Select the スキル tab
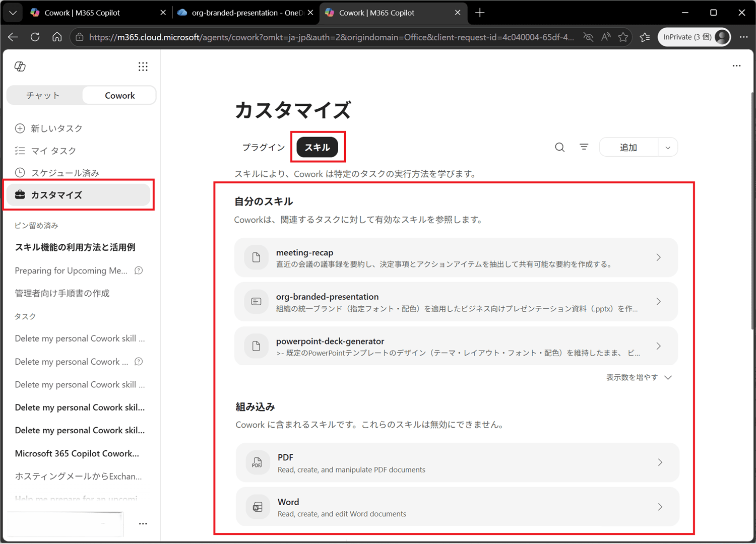Image resolution: width=756 pixels, height=544 pixels. [x=317, y=147]
